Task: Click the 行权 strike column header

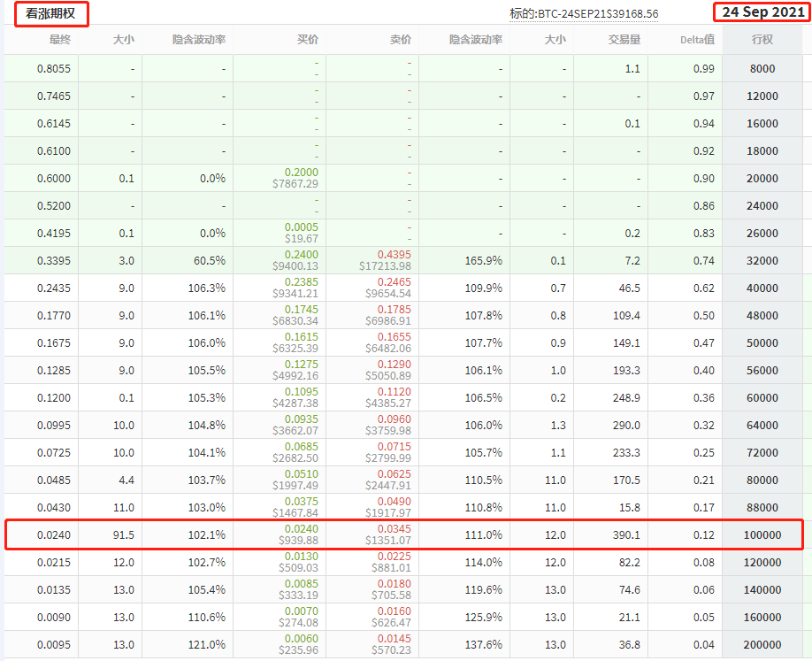Action: (x=762, y=40)
